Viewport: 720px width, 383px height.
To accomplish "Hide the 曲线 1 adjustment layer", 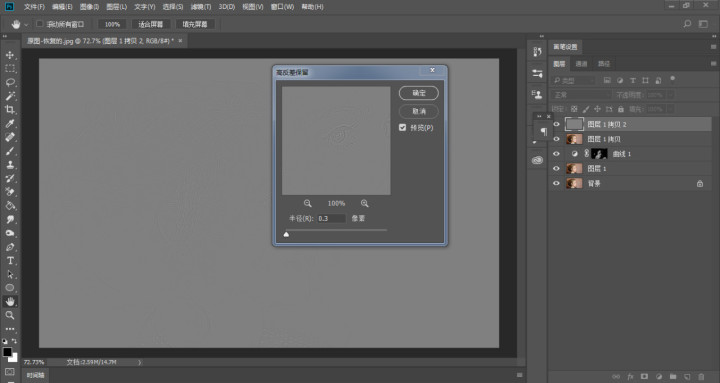I will tap(556, 153).
